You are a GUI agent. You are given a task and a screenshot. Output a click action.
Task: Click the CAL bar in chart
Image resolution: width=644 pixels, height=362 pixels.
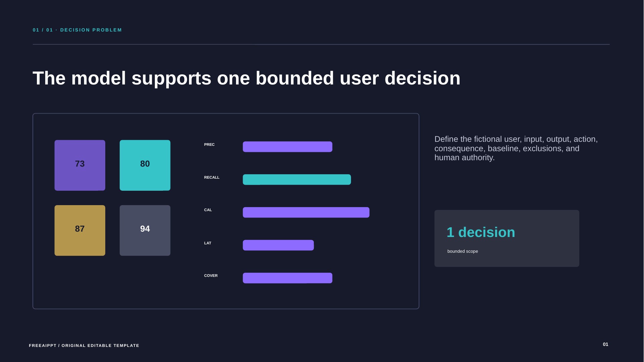[x=306, y=213]
